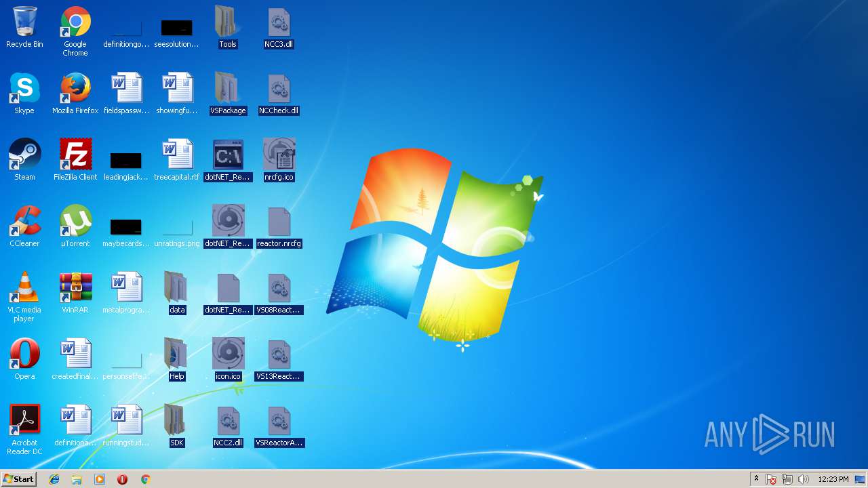Select the runningstud Word document
This screenshot has width=868, height=488.
(126, 426)
